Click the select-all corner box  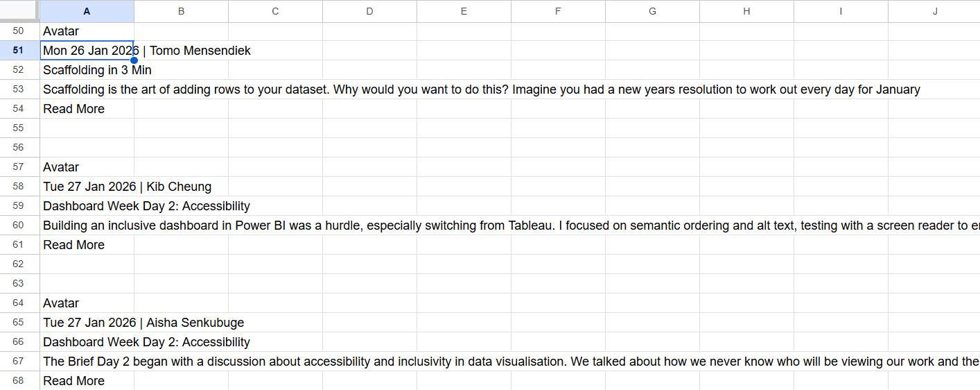tap(19, 10)
